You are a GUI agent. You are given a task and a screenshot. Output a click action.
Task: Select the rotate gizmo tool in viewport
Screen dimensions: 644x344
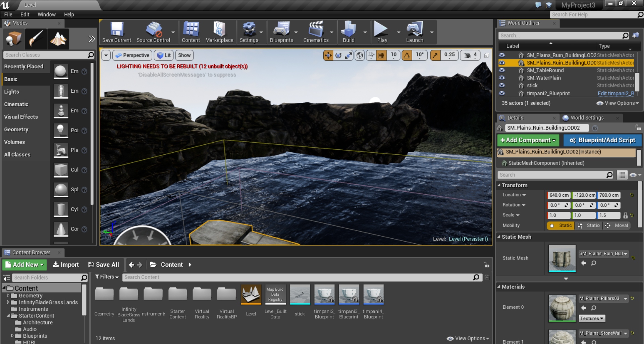(x=338, y=55)
